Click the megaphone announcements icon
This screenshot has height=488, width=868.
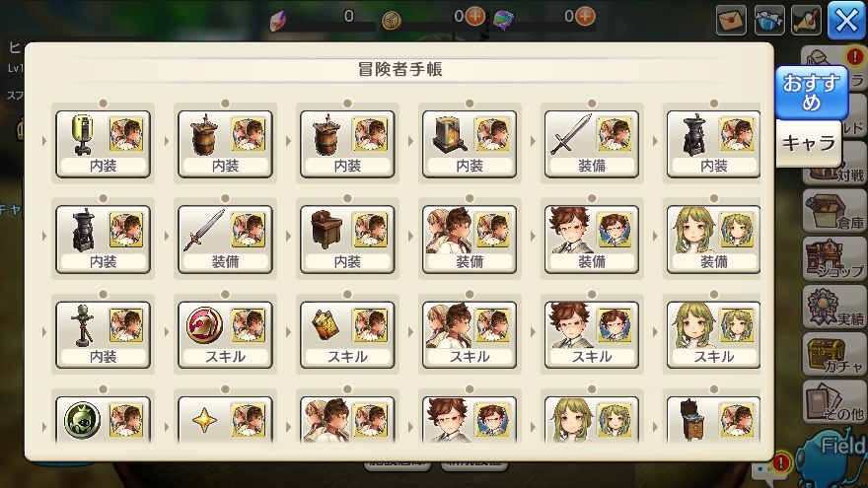(806, 21)
